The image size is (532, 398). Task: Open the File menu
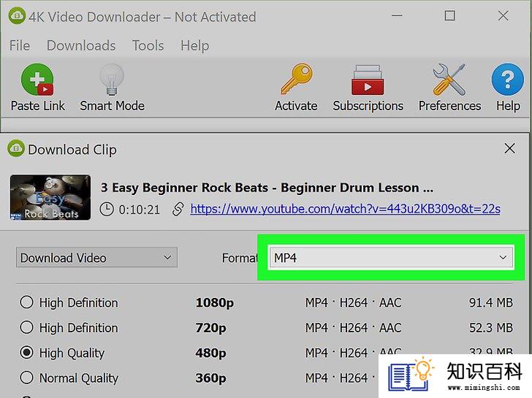tap(20, 45)
